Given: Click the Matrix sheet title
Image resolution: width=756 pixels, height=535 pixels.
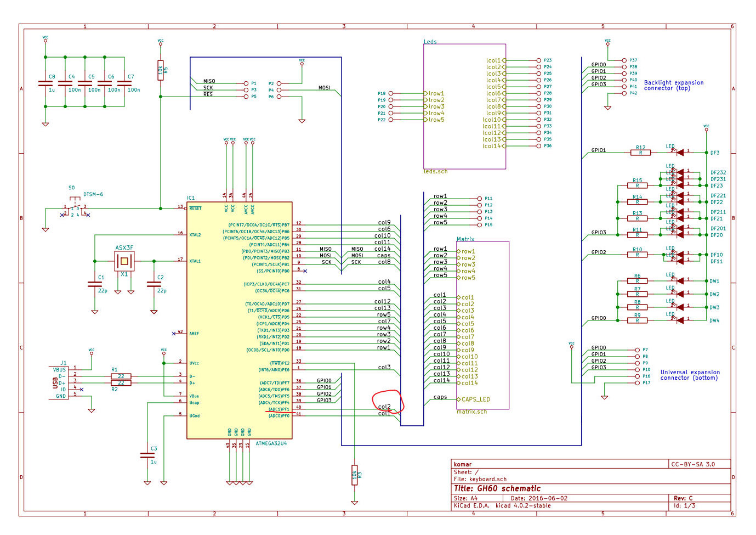Looking at the screenshot, I should [465, 239].
